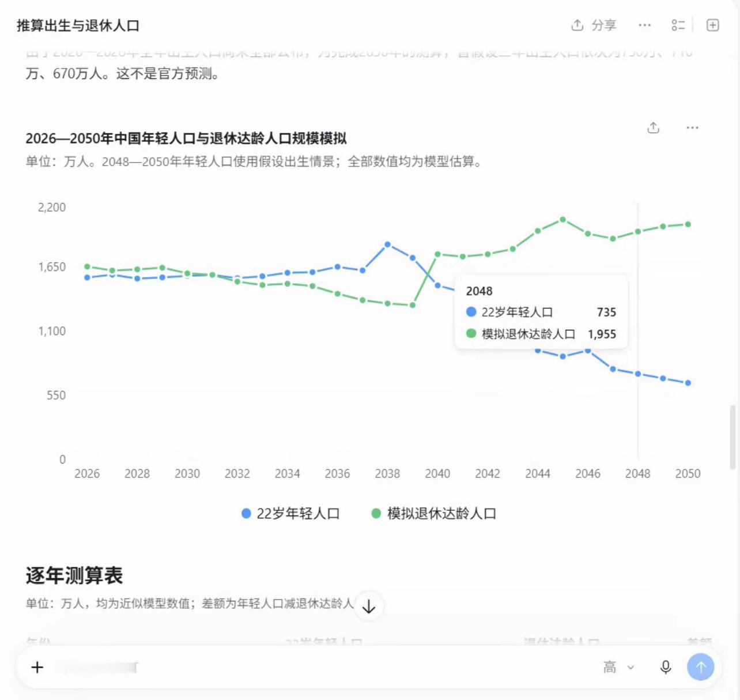Click the conversation title 推算出生与退休人口
Image resolution: width=740 pixels, height=700 pixels.
[78, 25]
